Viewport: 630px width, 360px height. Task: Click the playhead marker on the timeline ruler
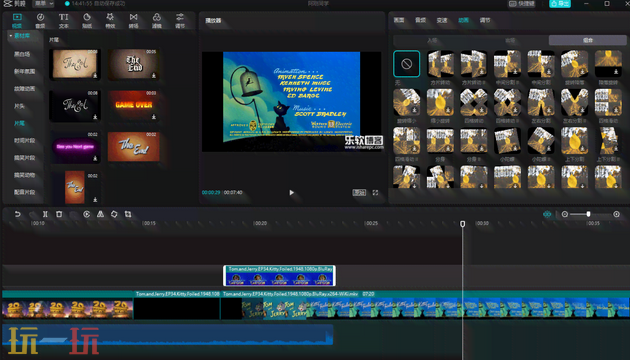point(462,223)
